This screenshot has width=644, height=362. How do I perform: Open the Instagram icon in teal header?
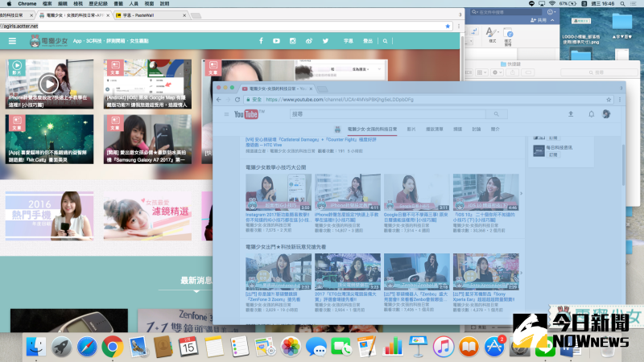click(x=292, y=41)
